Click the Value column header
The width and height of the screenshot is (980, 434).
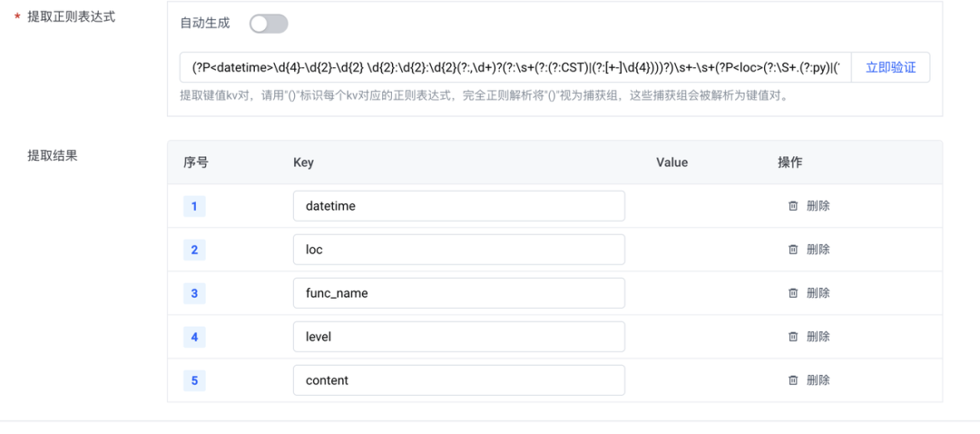671,163
